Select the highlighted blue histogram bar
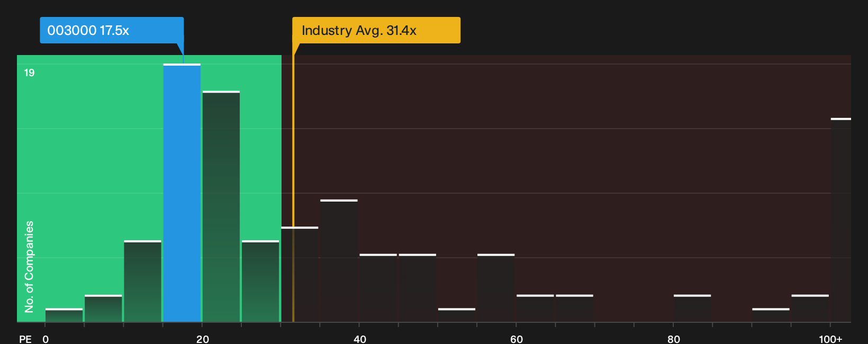Viewport: 868px width, 344px height. [x=182, y=193]
